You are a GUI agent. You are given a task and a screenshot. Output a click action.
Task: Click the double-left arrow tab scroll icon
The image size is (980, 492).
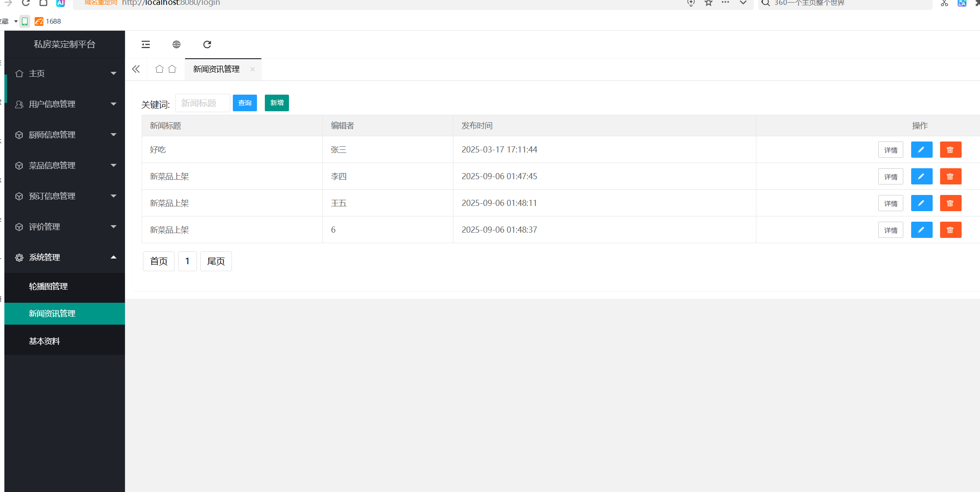[x=136, y=69]
